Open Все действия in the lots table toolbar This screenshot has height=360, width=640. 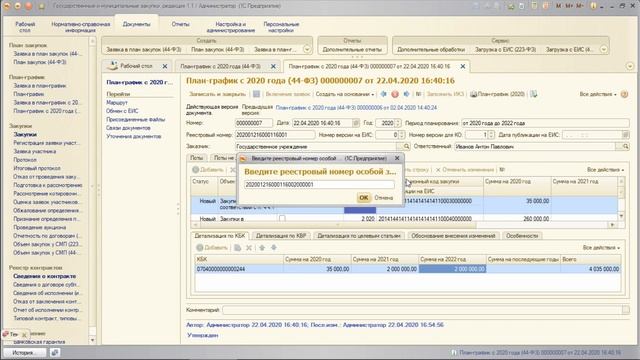pos(605,169)
